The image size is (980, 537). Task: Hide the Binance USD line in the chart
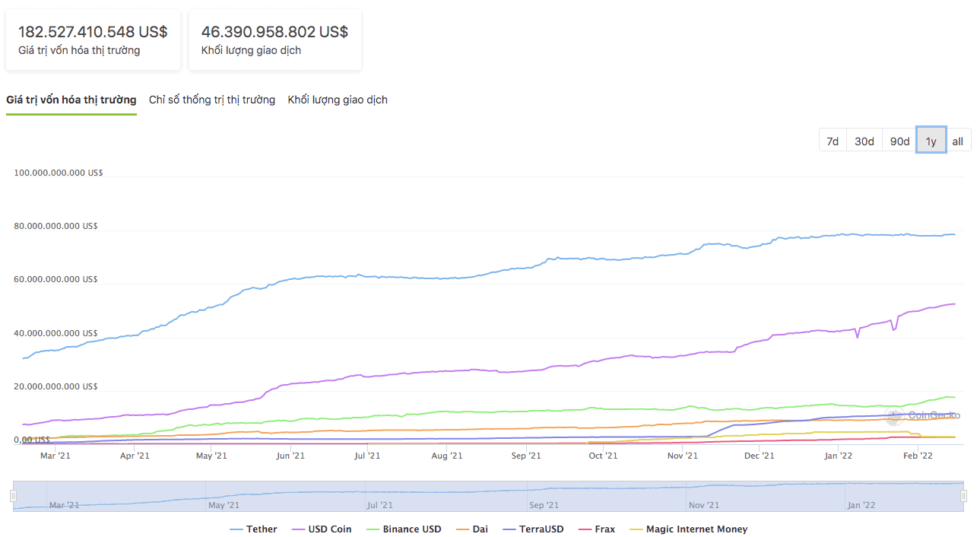click(403, 529)
